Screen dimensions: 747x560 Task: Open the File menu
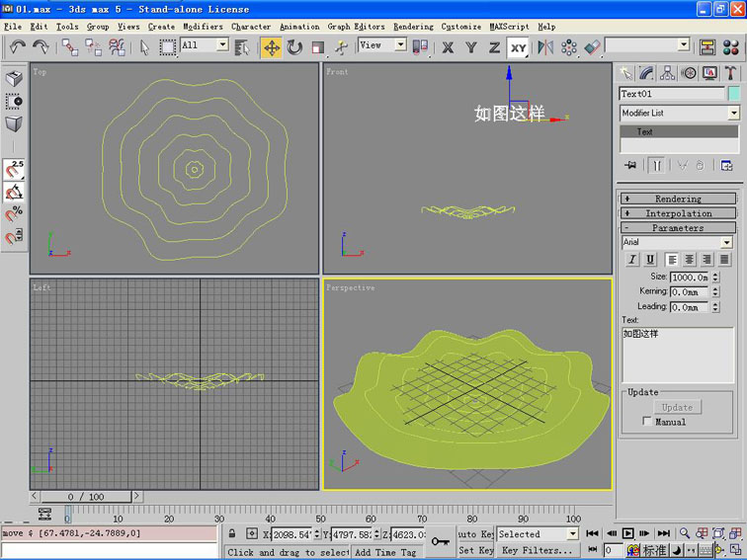point(13,27)
